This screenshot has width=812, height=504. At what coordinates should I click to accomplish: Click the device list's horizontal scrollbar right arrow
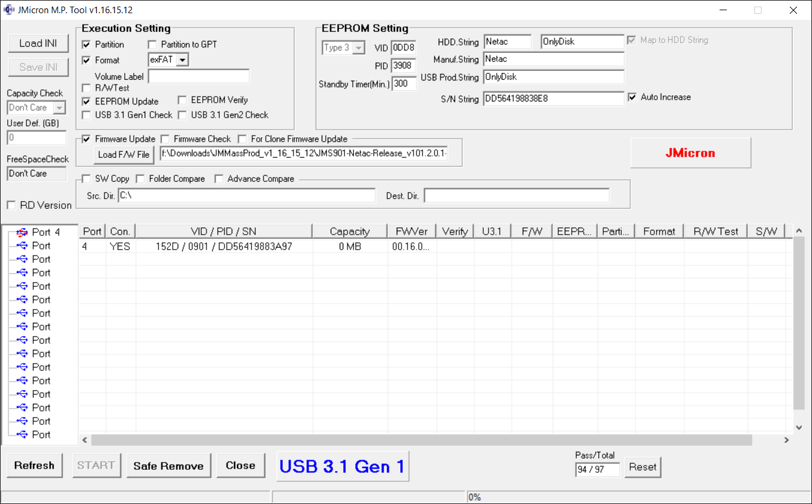coord(786,440)
